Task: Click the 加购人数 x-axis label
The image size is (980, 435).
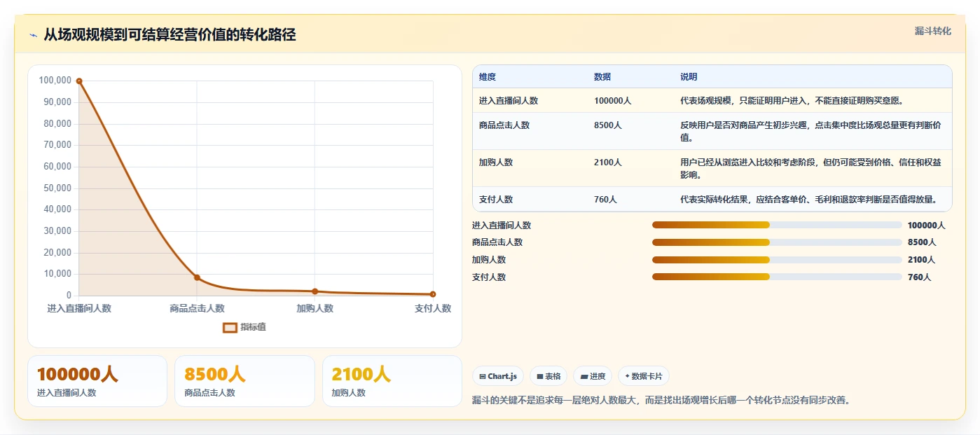Action: coord(315,308)
